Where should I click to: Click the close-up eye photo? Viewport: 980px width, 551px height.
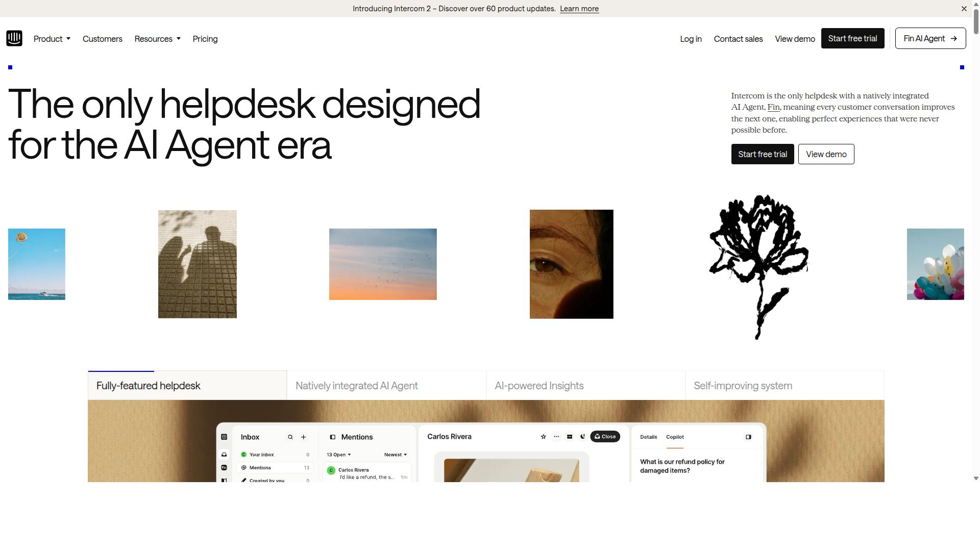click(572, 264)
